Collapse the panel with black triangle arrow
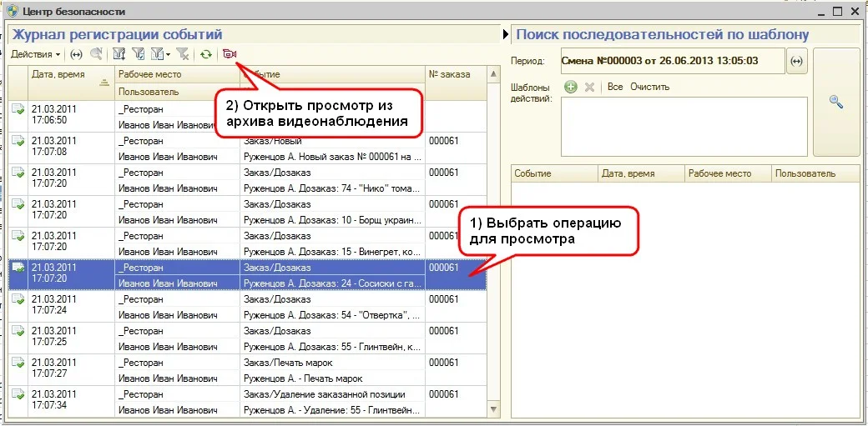Viewport: 868px width, 426px height. click(506, 35)
